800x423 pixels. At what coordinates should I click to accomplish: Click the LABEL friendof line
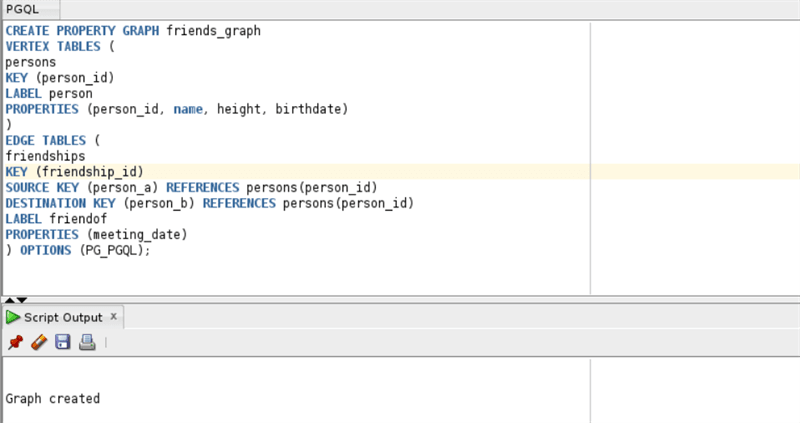pos(56,219)
